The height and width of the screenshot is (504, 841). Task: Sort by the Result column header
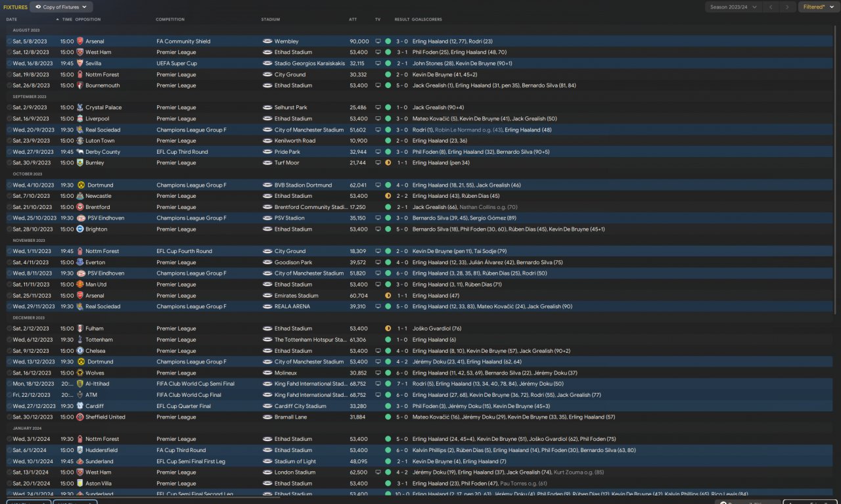point(402,20)
